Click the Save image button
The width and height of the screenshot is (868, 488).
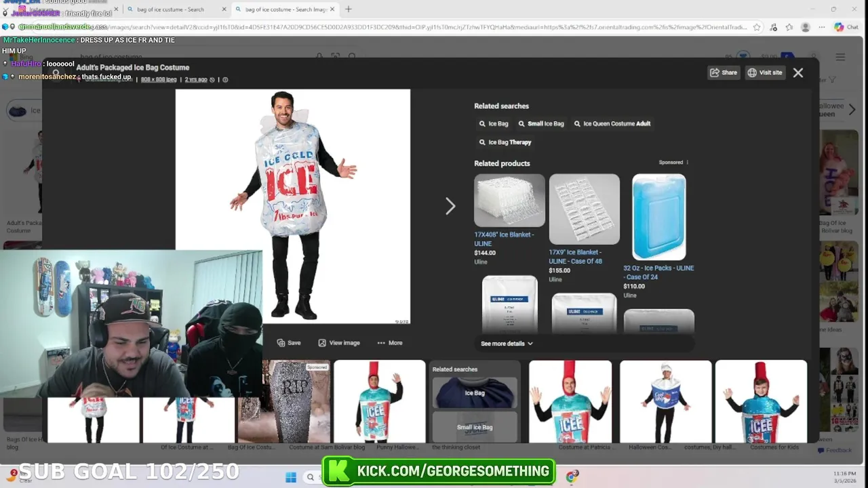point(289,343)
